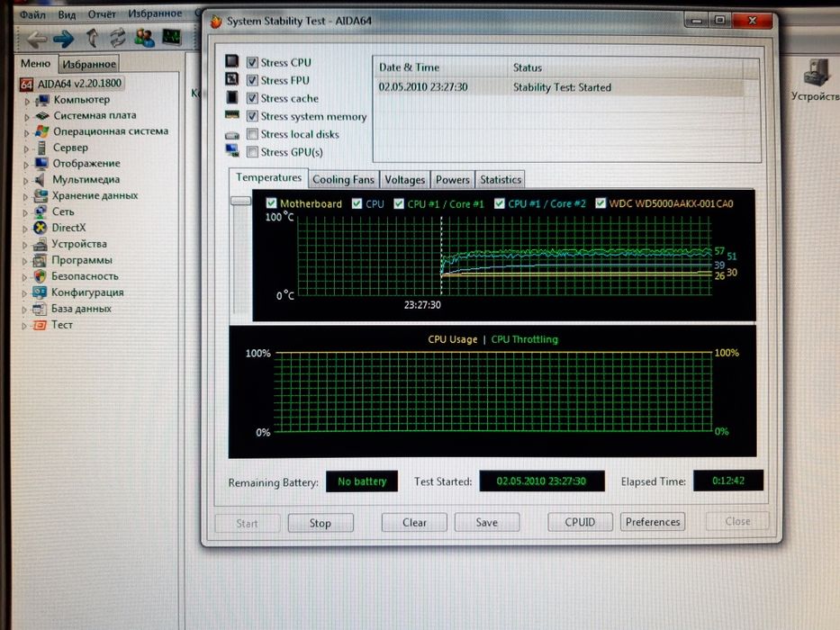Switch to the Powers tab

coord(453,179)
